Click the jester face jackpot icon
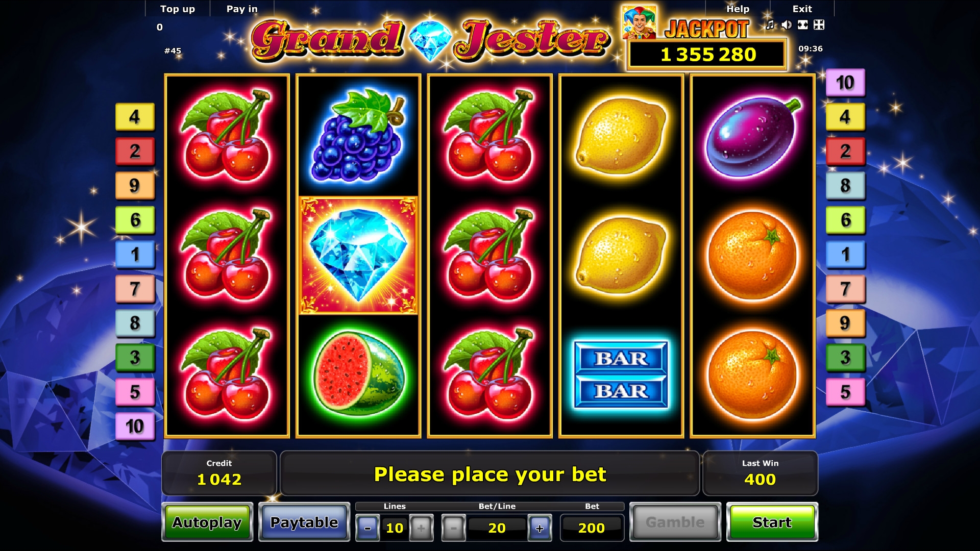This screenshot has width=980, height=551. coord(639,22)
